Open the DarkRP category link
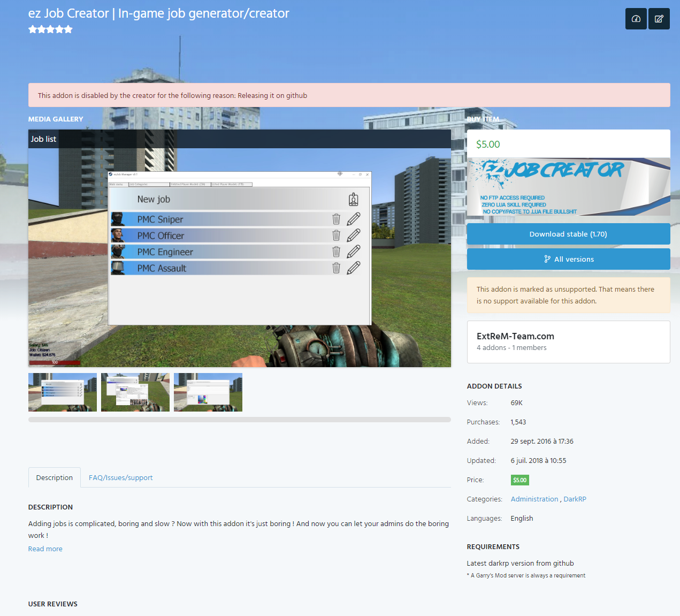This screenshot has width=680, height=616. coord(575,499)
